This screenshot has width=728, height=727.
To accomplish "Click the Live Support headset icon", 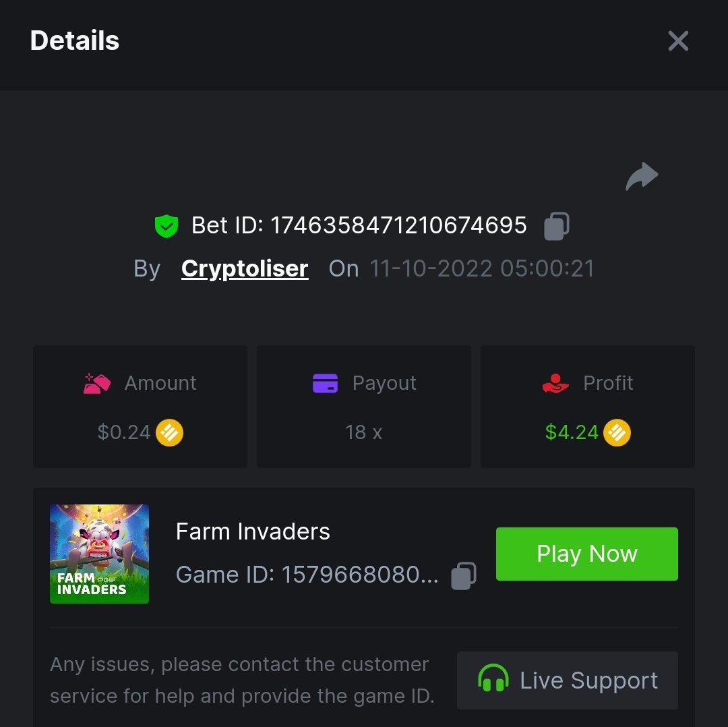I will pyautogui.click(x=493, y=680).
